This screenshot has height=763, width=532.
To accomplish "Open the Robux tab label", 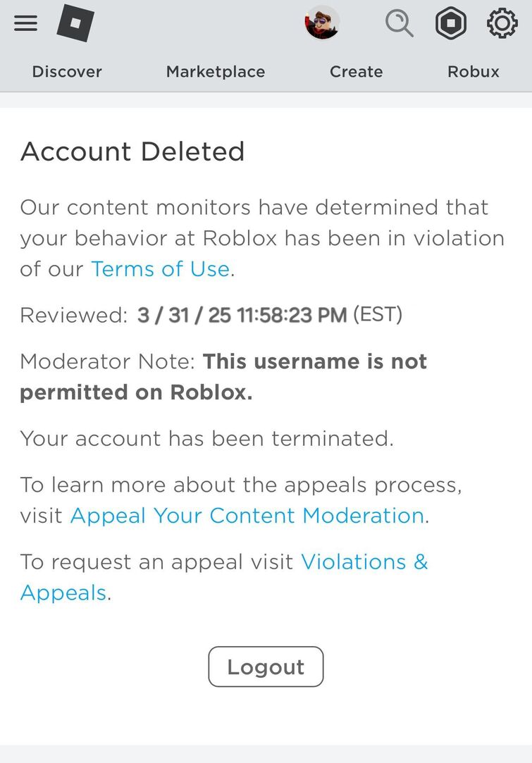I will pos(474,72).
